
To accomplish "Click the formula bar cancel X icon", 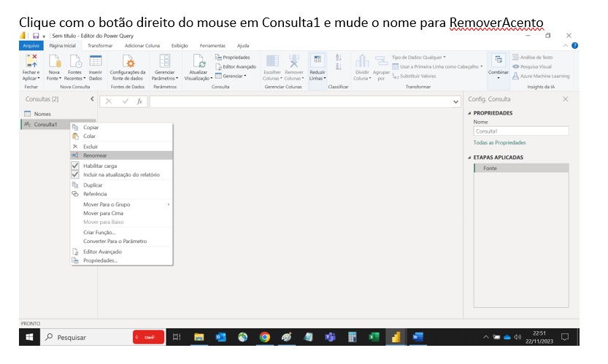I will (x=109, y=101).
